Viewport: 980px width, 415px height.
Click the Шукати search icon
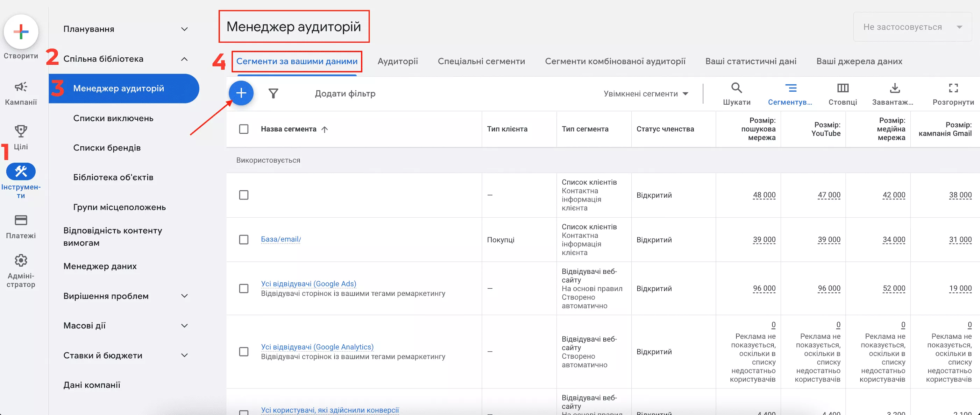[737, 88]
